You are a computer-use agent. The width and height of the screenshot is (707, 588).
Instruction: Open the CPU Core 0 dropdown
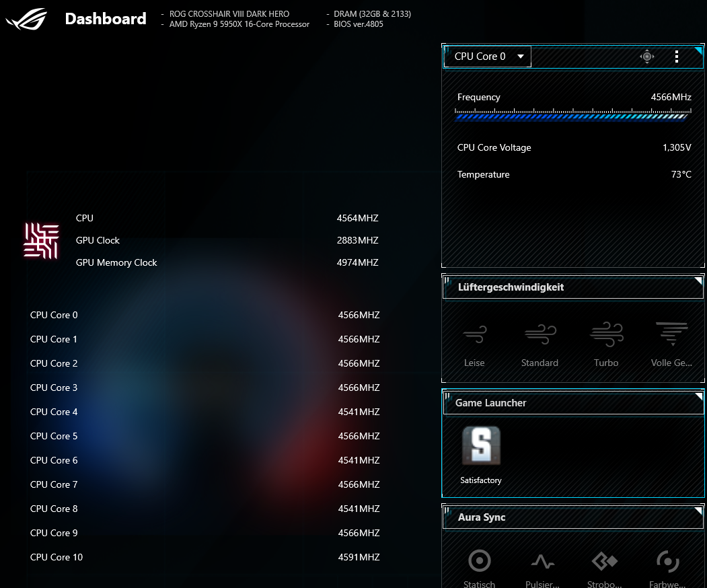pos(488,57)
